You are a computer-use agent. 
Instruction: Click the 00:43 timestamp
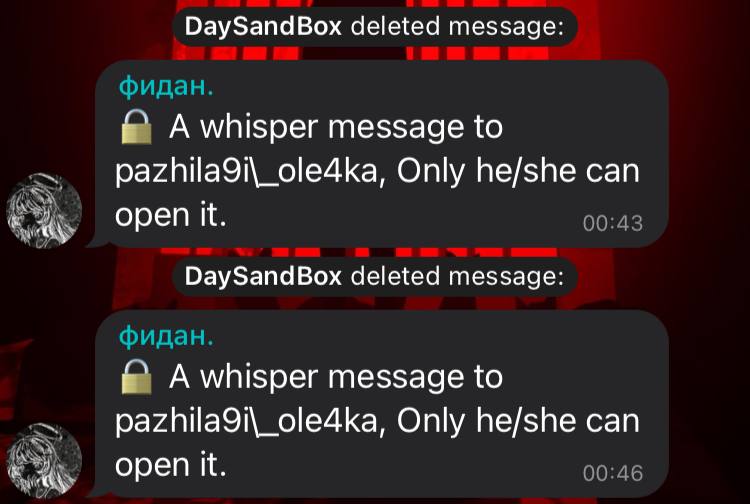tap(613, 224)
